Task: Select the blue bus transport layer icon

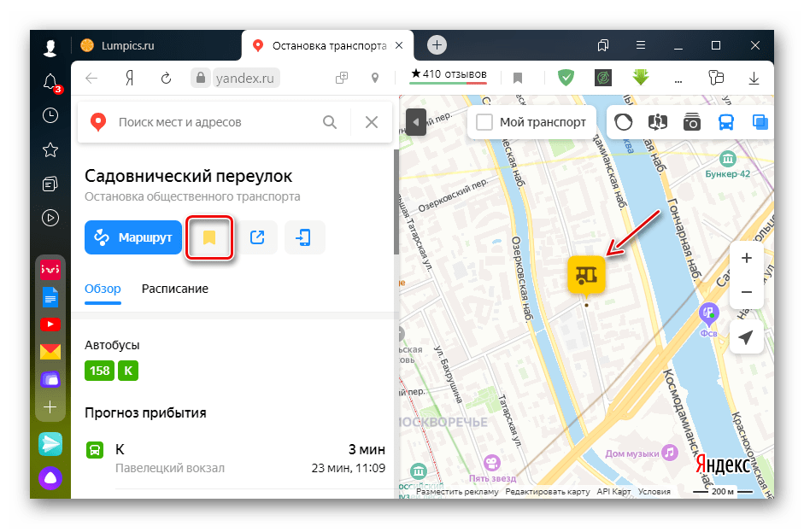Action: click(x=725, y=122)
